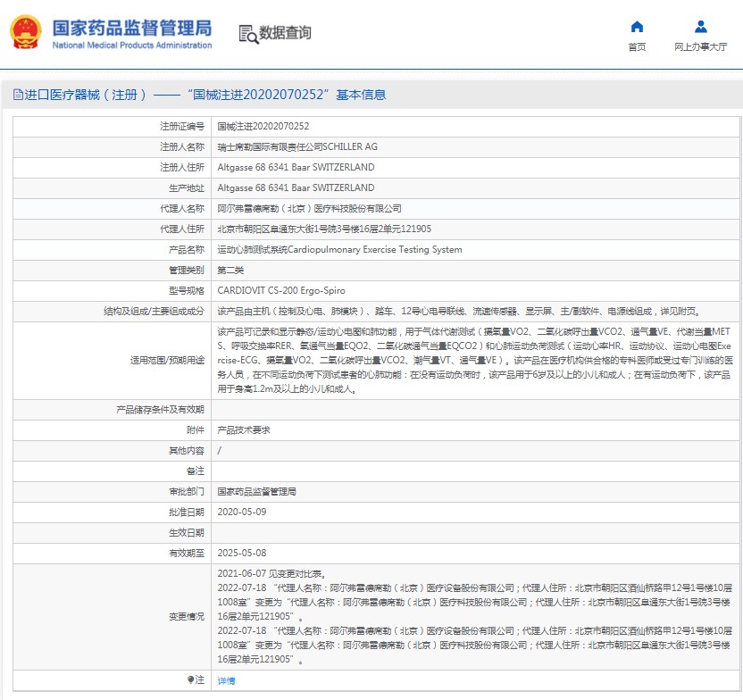Click the blue home icon
Viewport: 743px width, 700px height.
(x=637, y=27)
